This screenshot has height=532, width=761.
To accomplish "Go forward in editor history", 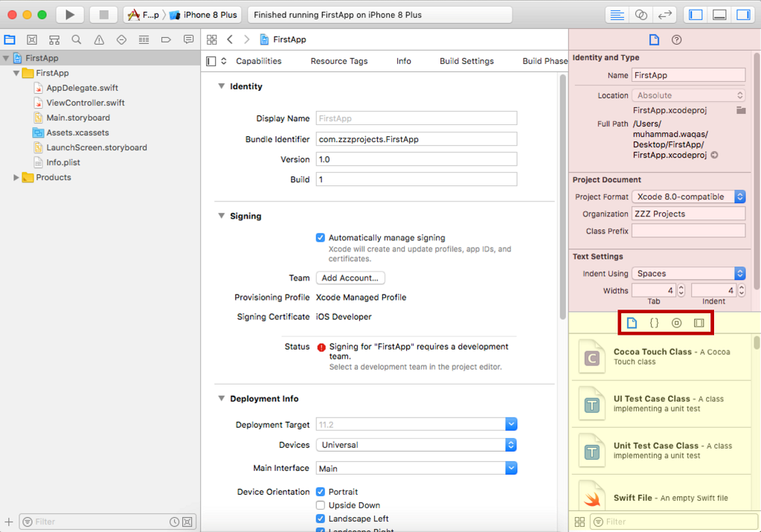I will pyautogui.click(x=246, y=39).
